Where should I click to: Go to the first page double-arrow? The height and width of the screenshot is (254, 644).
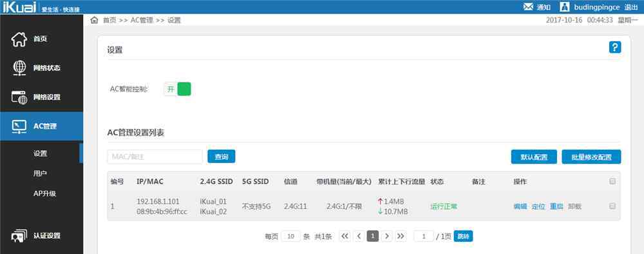coord(345,236)
